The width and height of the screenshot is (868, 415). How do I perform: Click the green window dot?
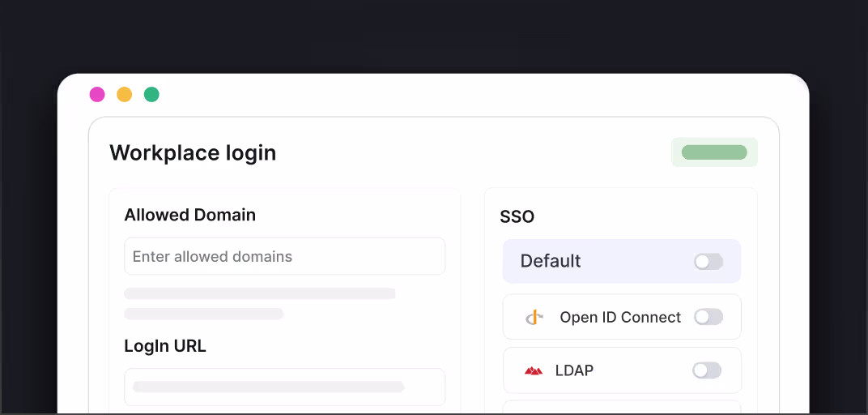click(151, 94)
